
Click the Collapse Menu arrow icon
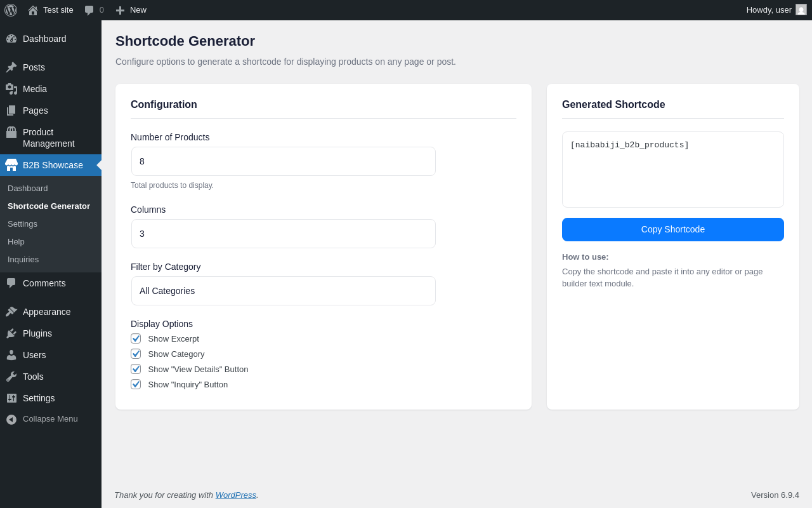click(11, 419)
